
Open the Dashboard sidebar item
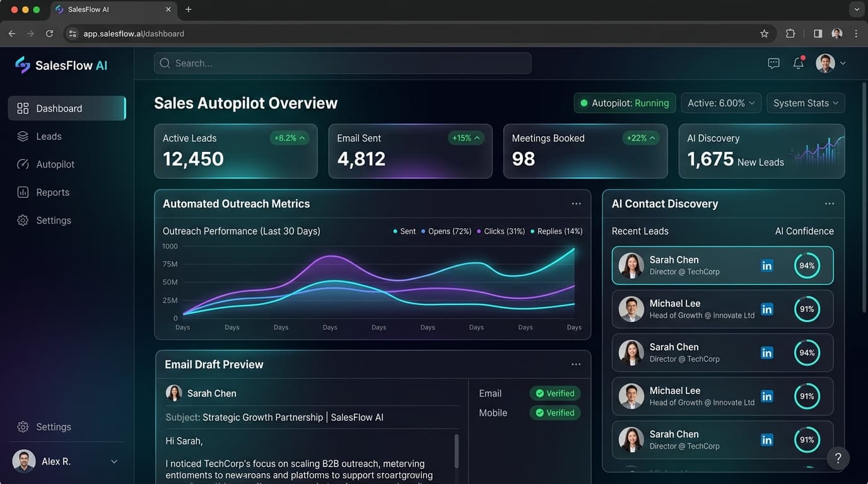click(67, 108)
